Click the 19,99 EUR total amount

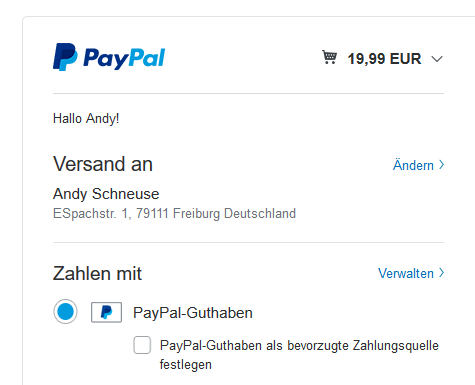point(384,59)
